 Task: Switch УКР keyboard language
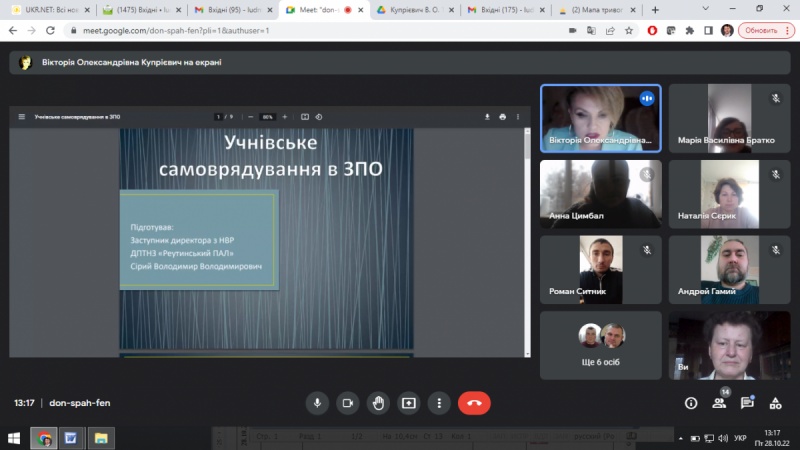[x=740, y=438]
